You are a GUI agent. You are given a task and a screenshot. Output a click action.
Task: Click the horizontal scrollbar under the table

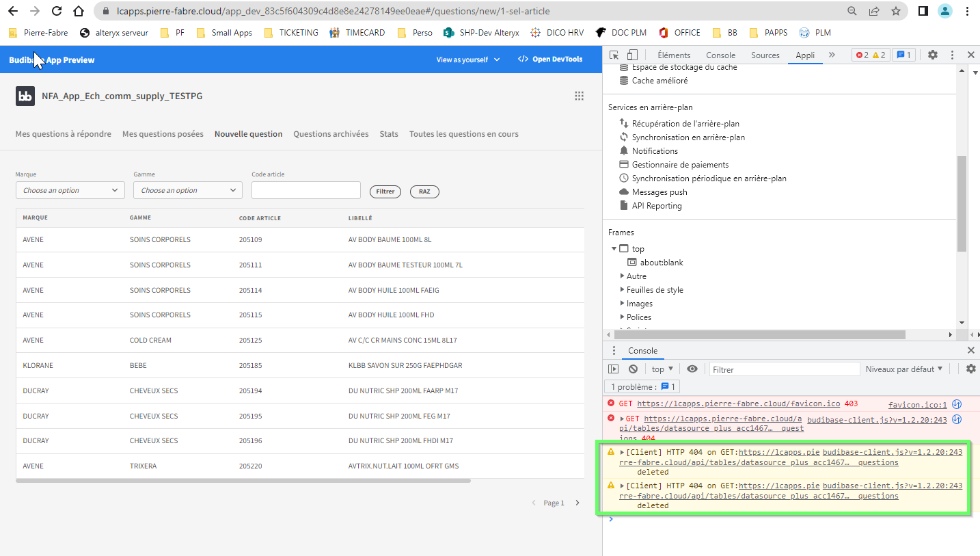point(243,481)
